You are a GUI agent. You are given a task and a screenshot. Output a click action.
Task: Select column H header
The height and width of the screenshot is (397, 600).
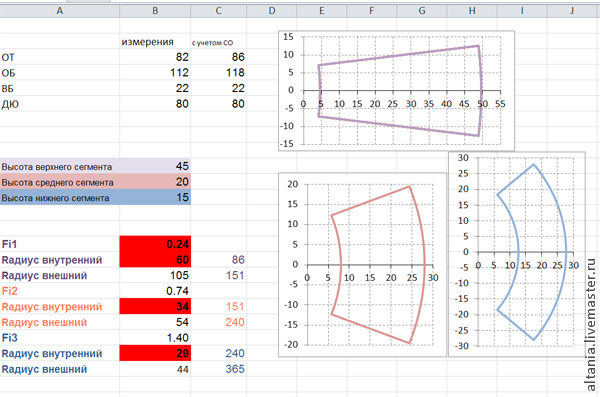pos(472,11)
